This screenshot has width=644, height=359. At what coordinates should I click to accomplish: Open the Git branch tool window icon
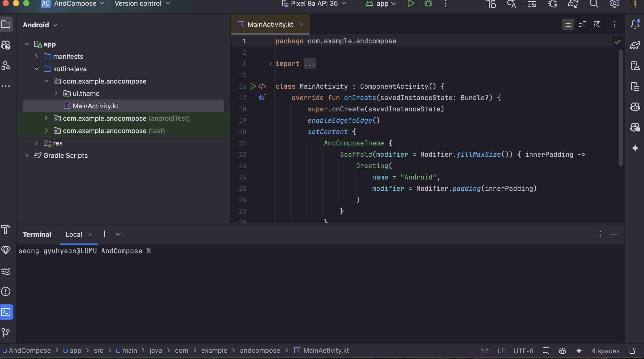coord(6,332)
